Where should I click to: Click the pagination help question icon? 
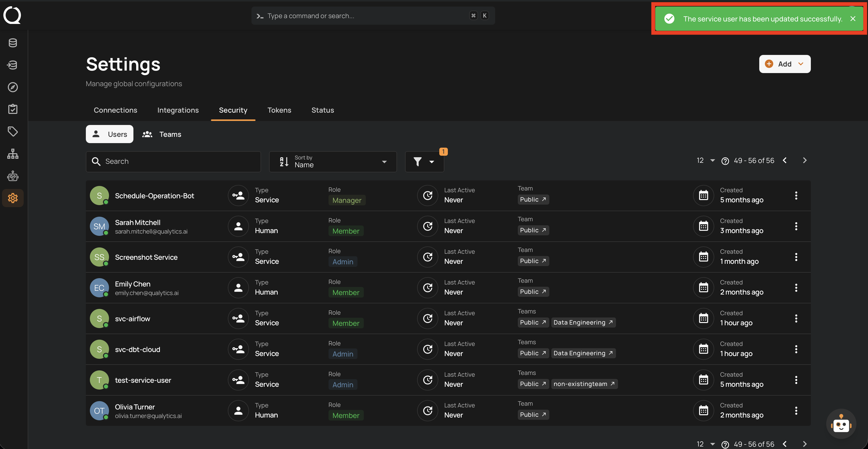click(725, 161)
